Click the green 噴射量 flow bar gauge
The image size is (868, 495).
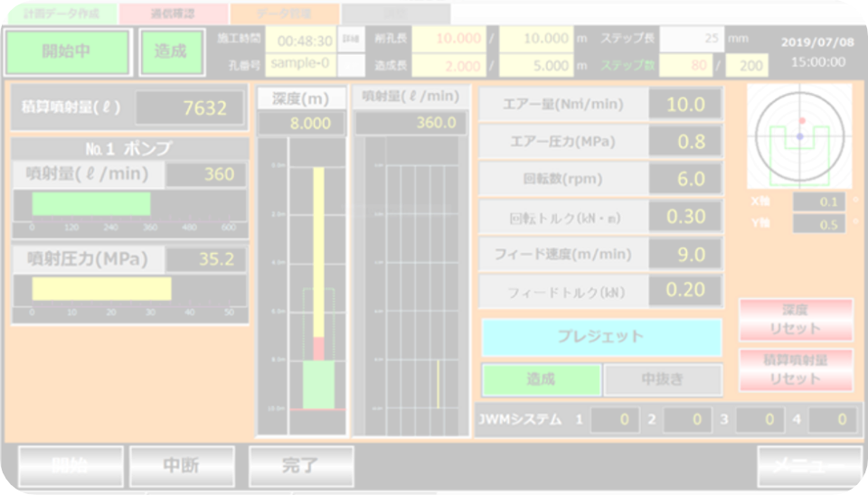[90, 204]
